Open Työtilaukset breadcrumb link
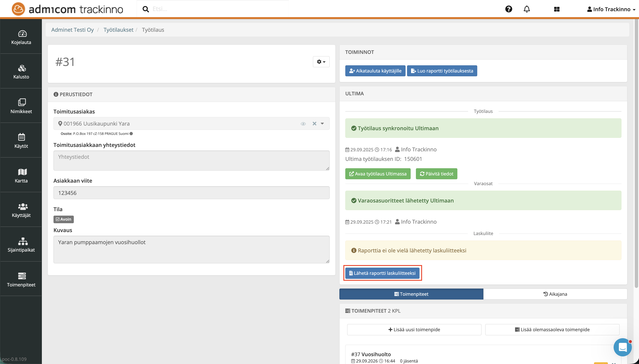 pyautogui.click(x=118, y=30)
